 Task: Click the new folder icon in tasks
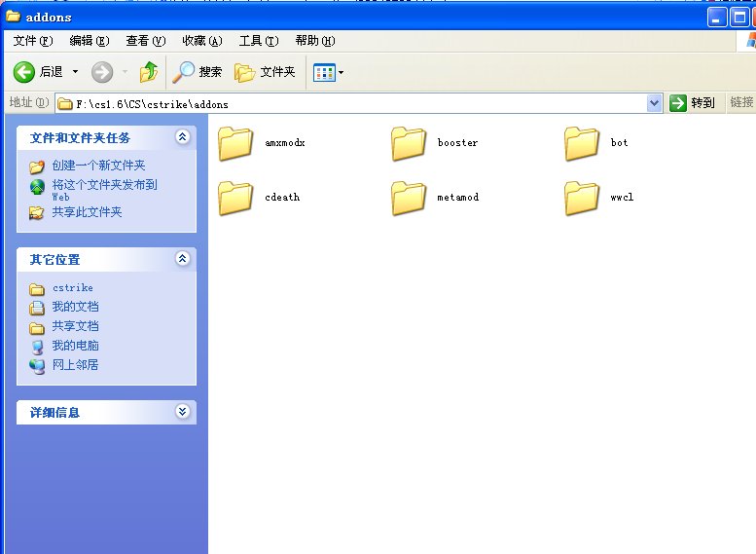(37, 166)
